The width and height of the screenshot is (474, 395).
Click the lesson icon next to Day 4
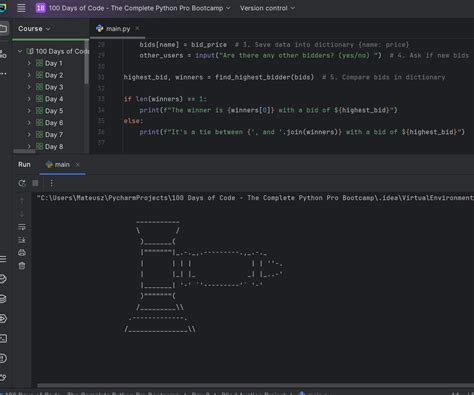tap(39, 99)
